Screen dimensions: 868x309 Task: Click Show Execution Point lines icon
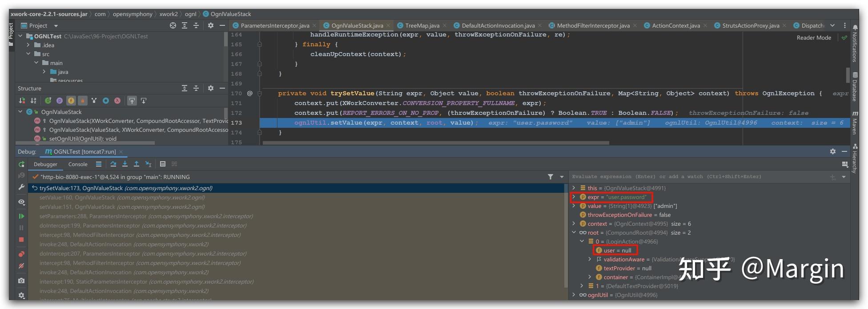point(99,164)
